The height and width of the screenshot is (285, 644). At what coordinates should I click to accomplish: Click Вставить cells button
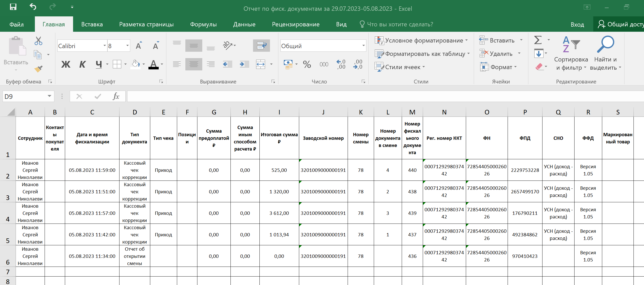tap(497, 40)
